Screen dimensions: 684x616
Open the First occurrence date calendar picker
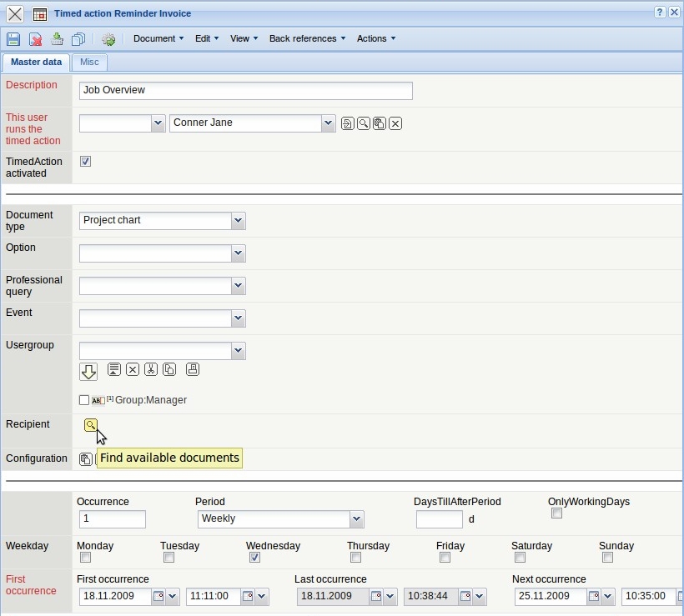pyautogui.click(x=158, y=597)
